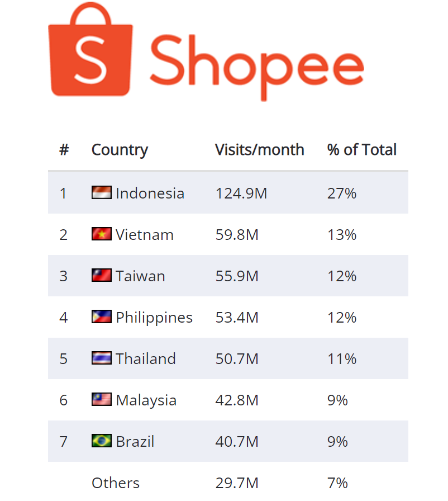Select the Indonesia country name
448x501 pixels.
(150, 193)
